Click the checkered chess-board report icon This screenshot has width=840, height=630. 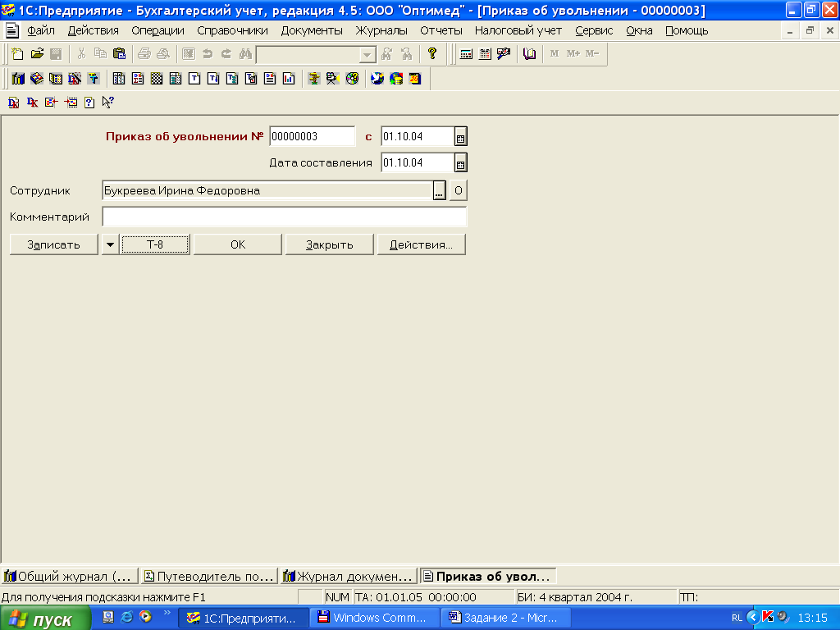click(157, 79)
